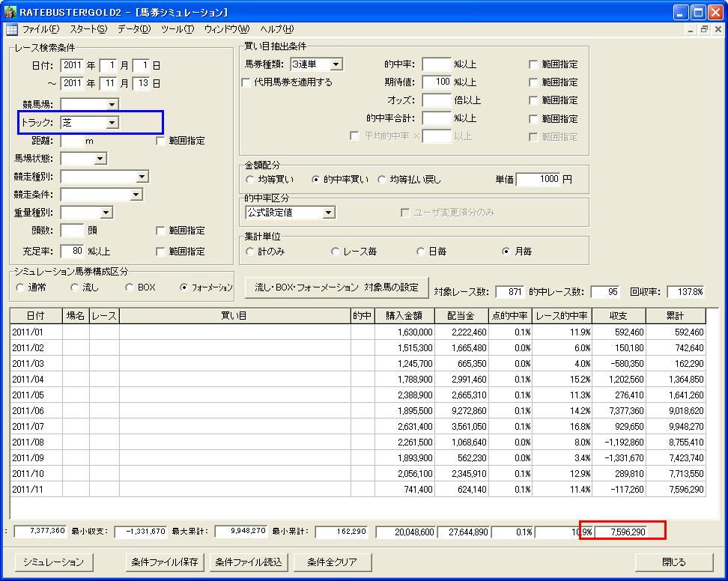Image resolution: width=728 pixels, height=581 pixels.
Task: Open the ウィンドウ(W) menu
Action: pos(227,29)
